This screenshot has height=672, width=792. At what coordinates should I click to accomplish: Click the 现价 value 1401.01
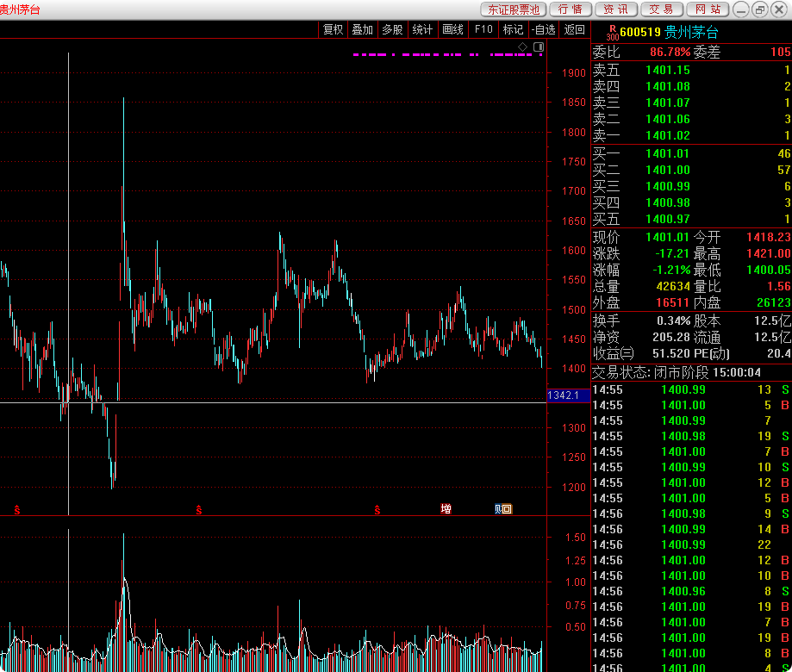pos(667,237)
